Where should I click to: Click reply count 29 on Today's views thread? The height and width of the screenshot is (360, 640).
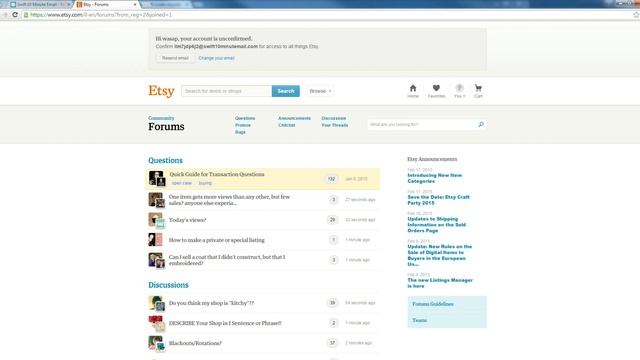(x=332, y=220)
